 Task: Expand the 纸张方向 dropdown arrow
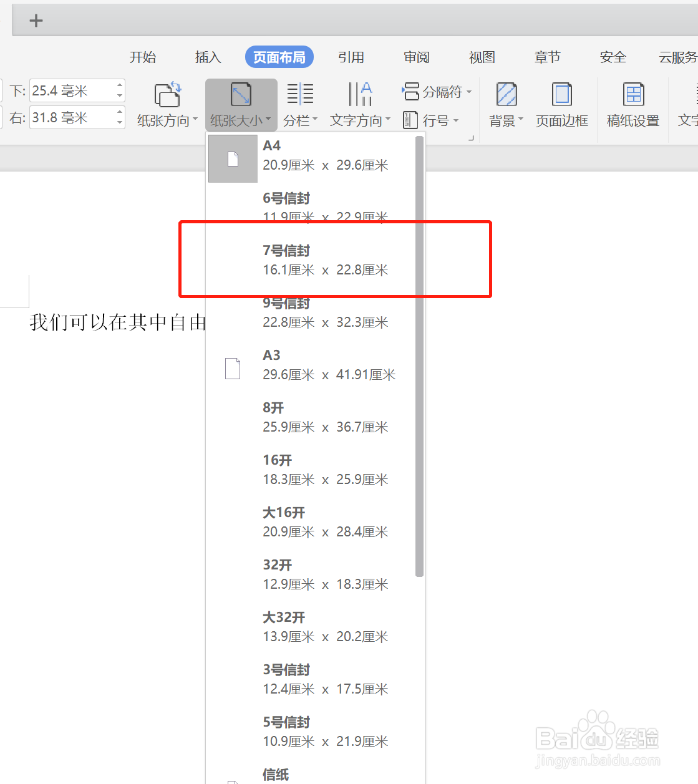(195, 119)
